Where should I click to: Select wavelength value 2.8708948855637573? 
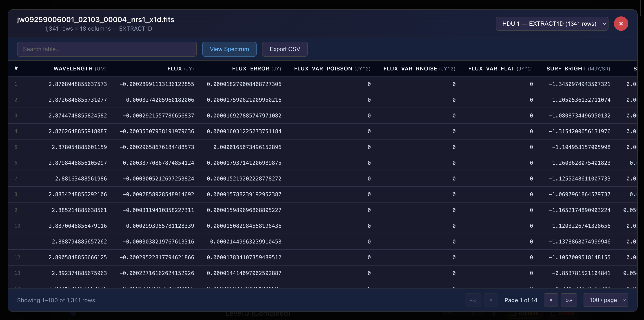(x=78, y=84)
